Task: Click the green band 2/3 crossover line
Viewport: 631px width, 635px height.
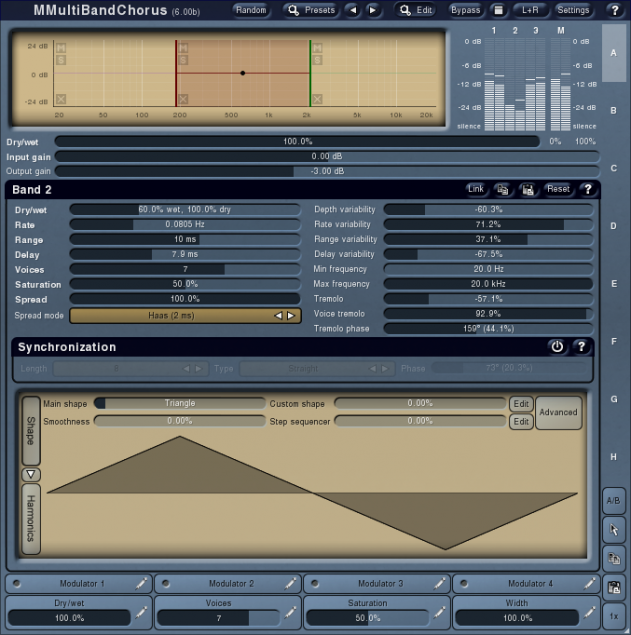Action: (x=310, y=73)
